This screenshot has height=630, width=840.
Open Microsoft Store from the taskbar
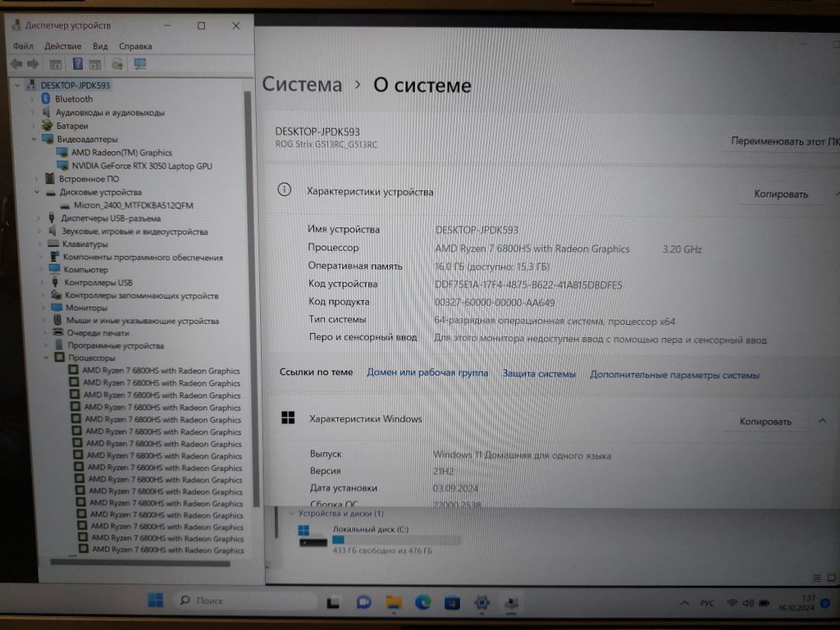click(452, 604)
